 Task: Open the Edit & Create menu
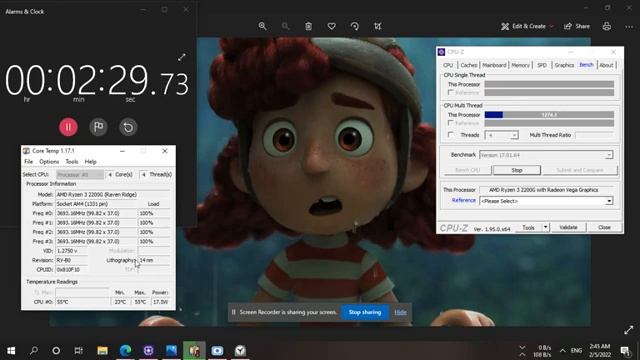click(527, 26)
